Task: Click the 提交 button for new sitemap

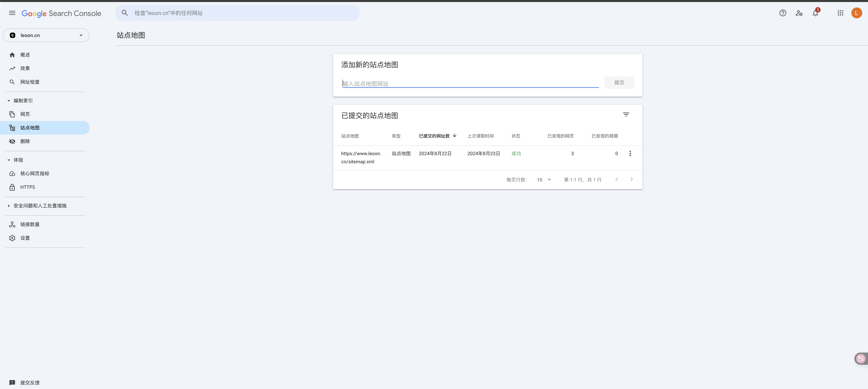Action: click(x=619, y=83)
